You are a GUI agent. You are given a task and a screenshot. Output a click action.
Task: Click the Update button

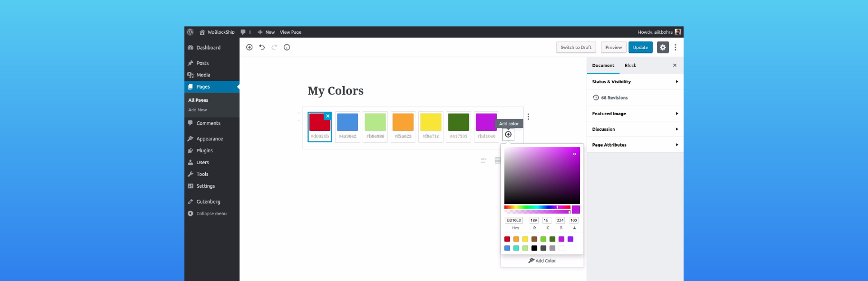[x=641, y=47]
